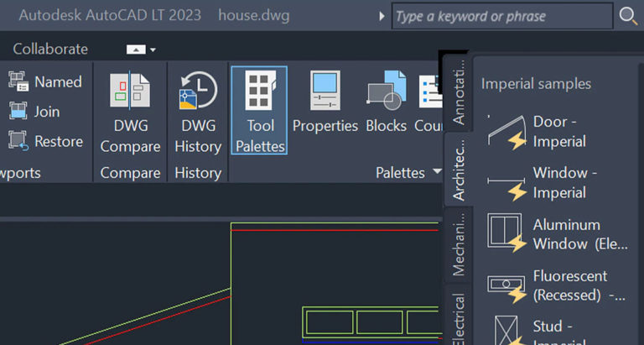The image size is (644, 345).
Task: Select Door - Imperial tool
Action: (538, 132)
